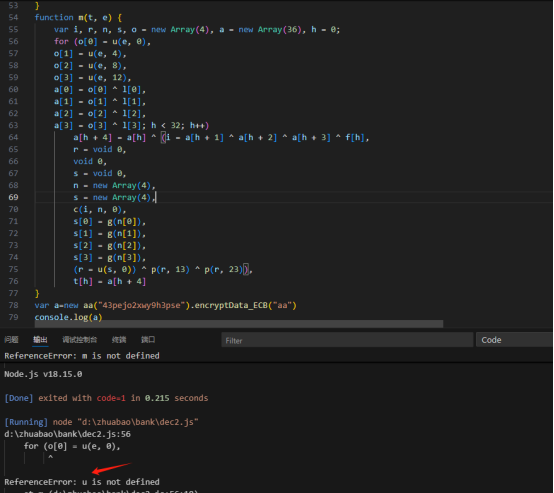Click the code 't[h] = a[h + 4]'
The width and height of the screenshot is (554, 493).
coord(110,281)
